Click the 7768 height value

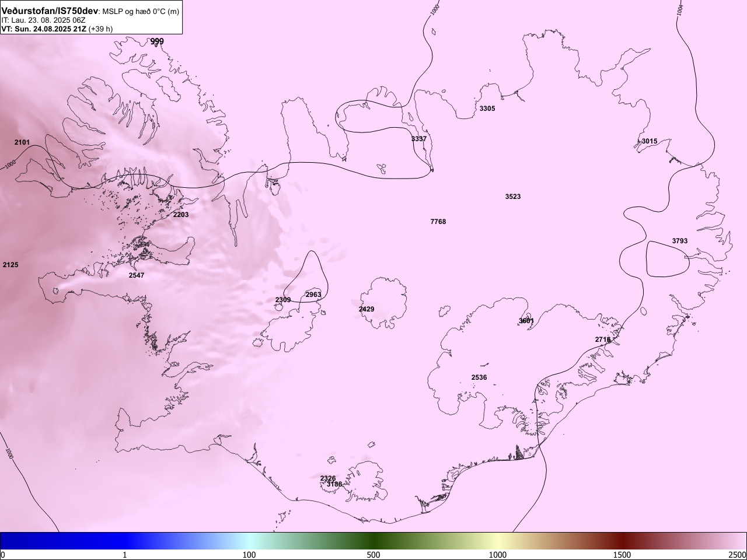coord(438,222)
